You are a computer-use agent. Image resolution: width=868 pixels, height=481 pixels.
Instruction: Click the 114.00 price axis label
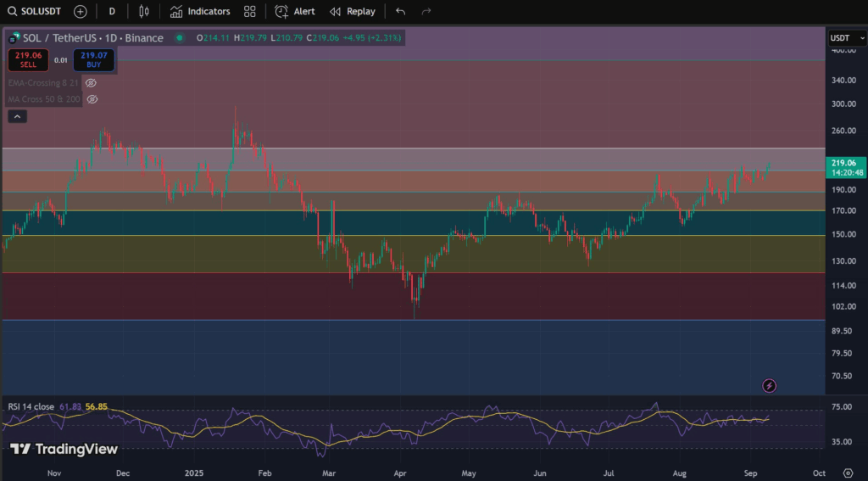pyautogui.click(x=843, y=286)
